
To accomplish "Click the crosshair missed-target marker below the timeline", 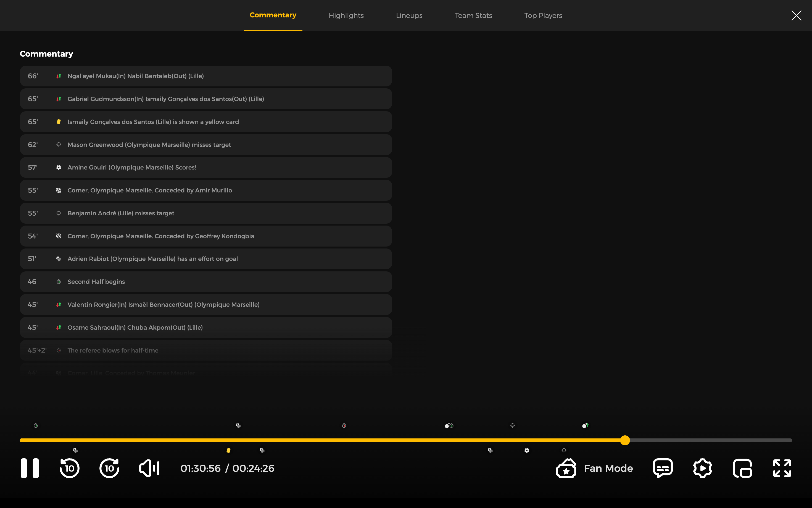I will pos(564,450).
